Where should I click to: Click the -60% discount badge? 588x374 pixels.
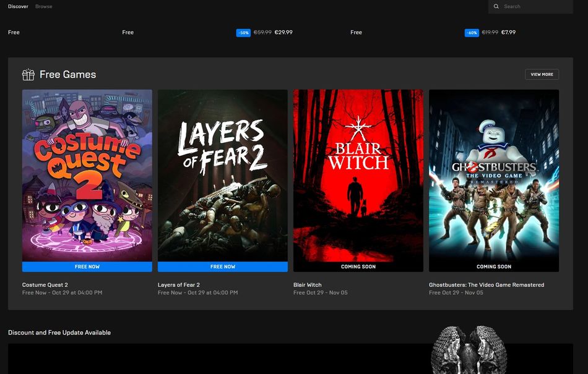[472, 33]
